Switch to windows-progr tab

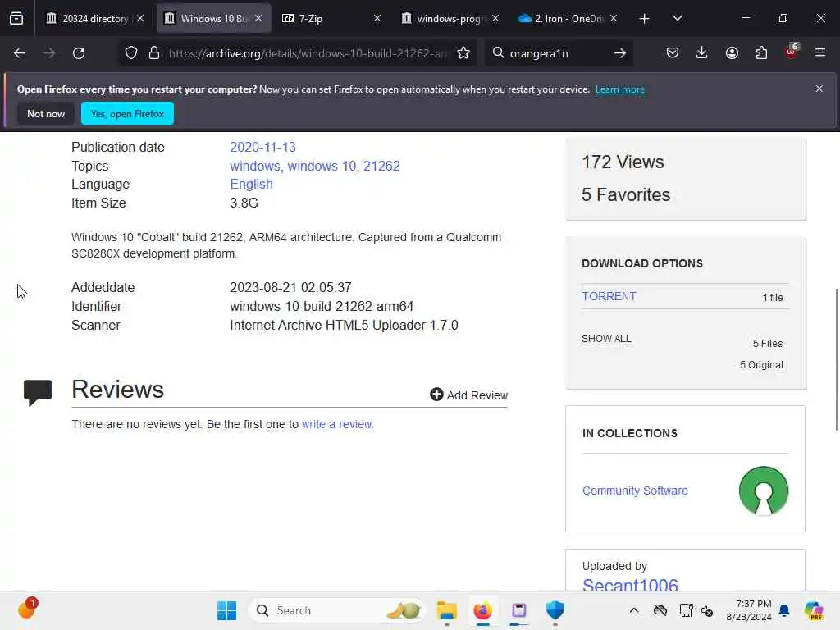449,18
